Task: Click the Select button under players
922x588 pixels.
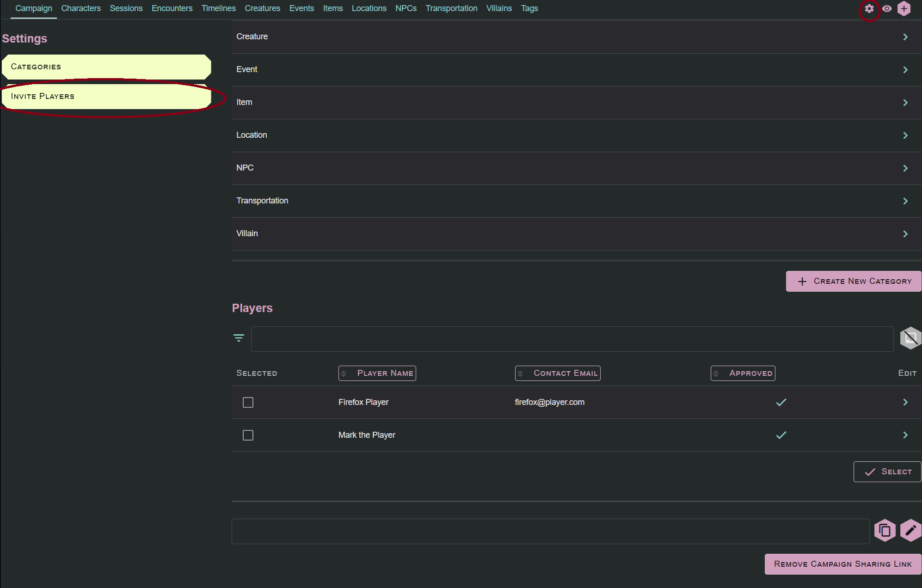Action: pos(887,472)
